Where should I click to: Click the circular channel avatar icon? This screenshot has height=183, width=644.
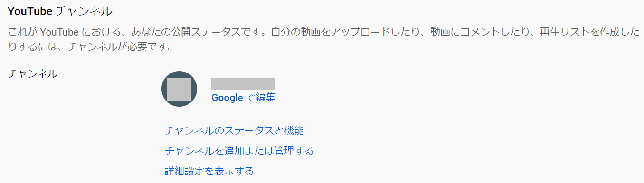[179, 89]
